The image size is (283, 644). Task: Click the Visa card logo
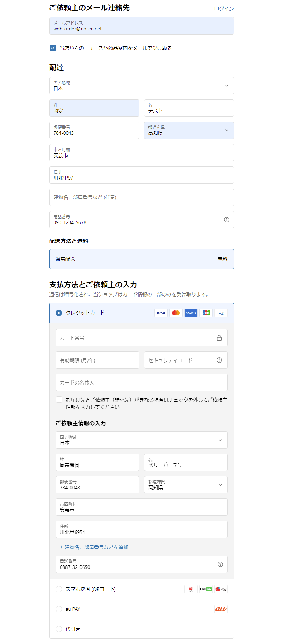pyautogui.click(x=161, y=313)
